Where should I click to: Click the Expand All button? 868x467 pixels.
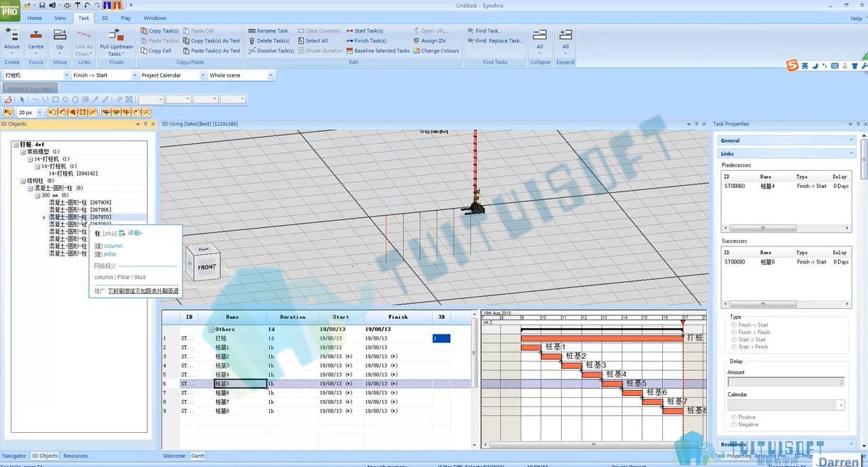point(565,41)
